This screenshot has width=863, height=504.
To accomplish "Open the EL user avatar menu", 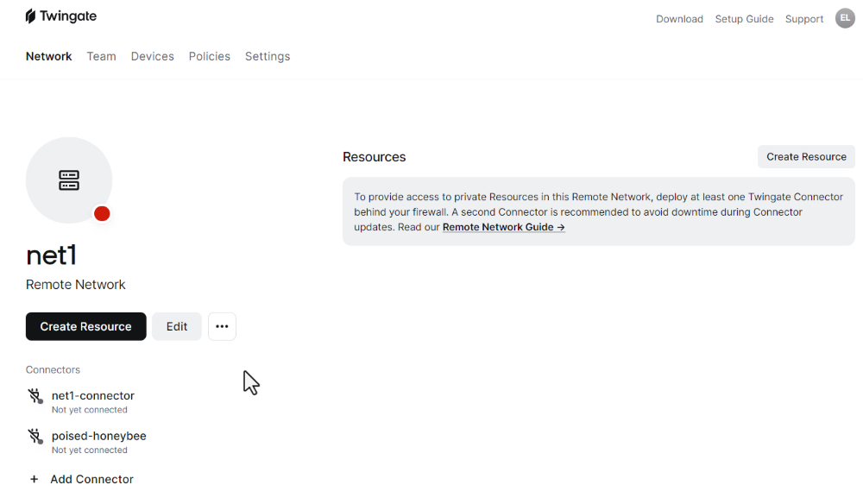I will (845, 18).
